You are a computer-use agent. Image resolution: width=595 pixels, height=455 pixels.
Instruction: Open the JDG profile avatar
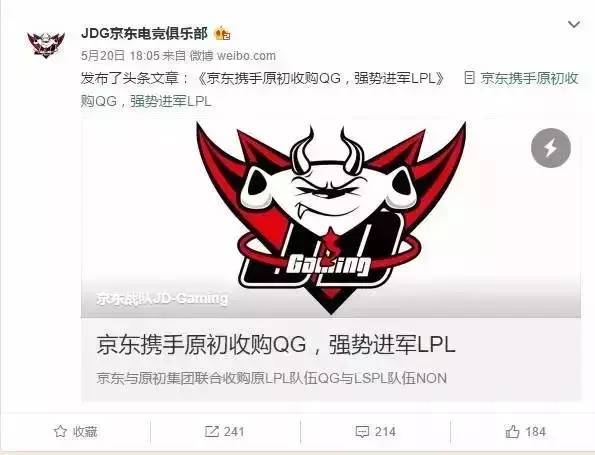click(46, 44)
